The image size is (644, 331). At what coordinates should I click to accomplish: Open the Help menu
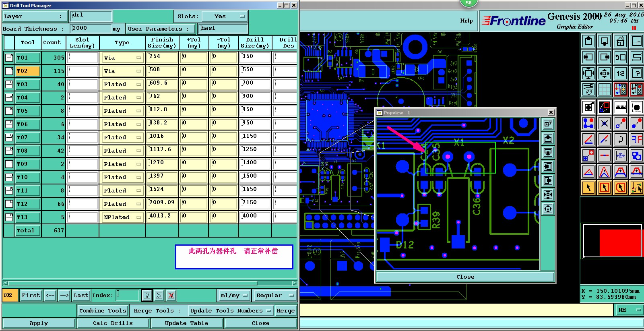click(x=466, y=21)
